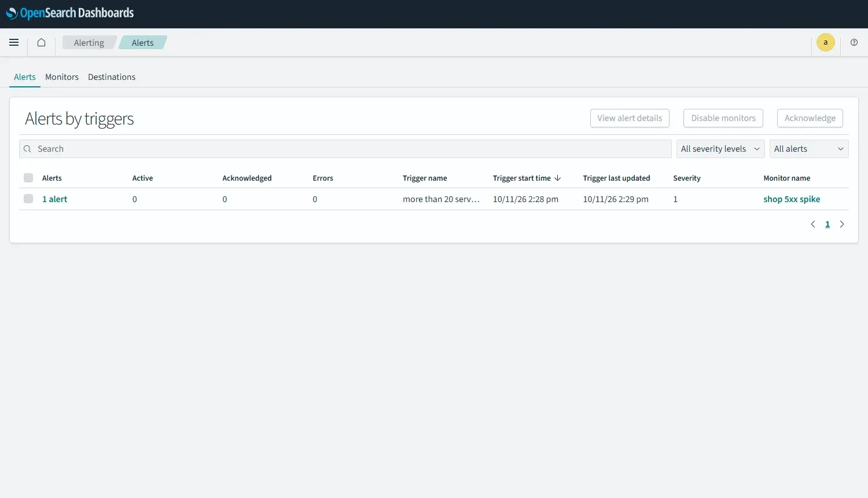This screenshot has width=868, height=498.
Task: Click View alert details button
Action: tap(630, 118)
